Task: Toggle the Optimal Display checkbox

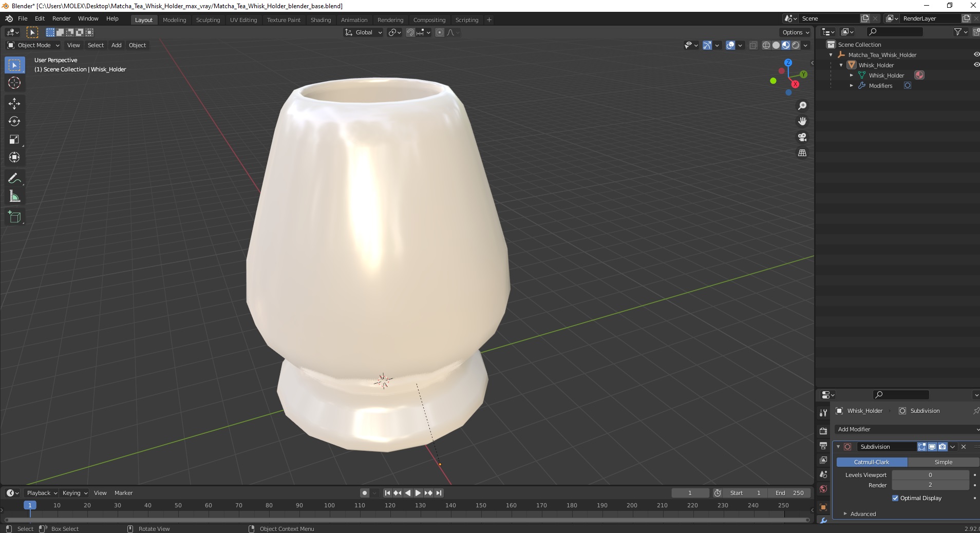Action: (895, 498)
